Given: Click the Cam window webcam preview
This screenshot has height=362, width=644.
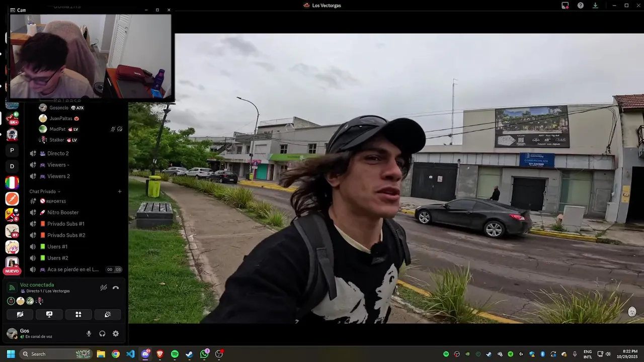Looking at the screenshot, I should (91, 56).
